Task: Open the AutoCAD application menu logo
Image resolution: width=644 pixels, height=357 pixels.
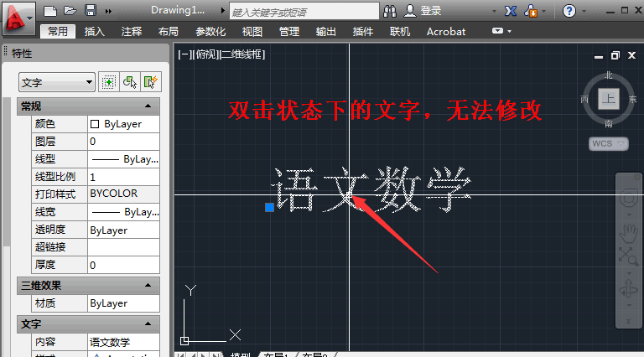Action: click(x=18, y=18)
